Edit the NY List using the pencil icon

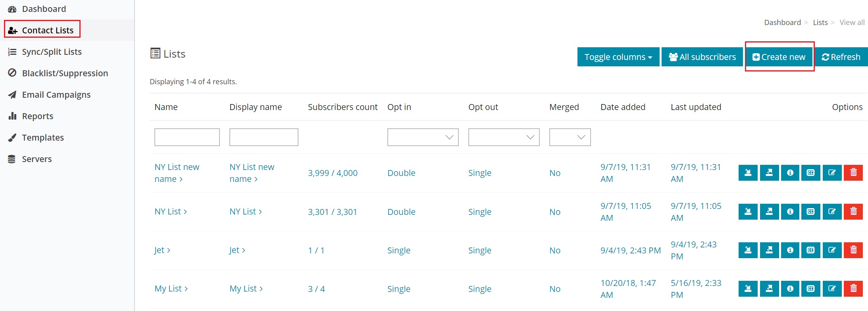(x=832, y=212)
